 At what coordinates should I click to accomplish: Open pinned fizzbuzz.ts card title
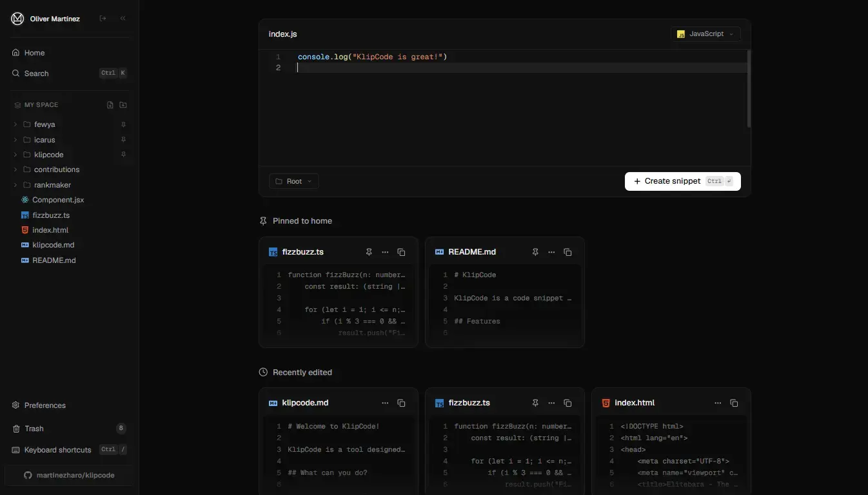(303, 252)
